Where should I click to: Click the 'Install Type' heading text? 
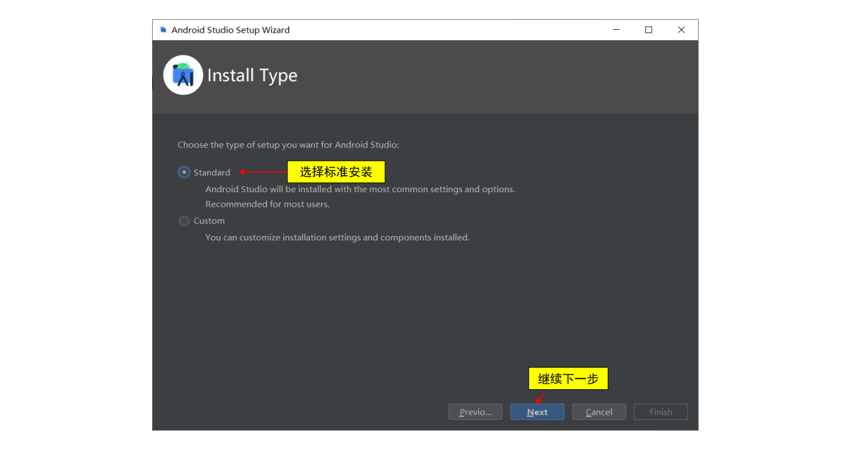[252, 75]
